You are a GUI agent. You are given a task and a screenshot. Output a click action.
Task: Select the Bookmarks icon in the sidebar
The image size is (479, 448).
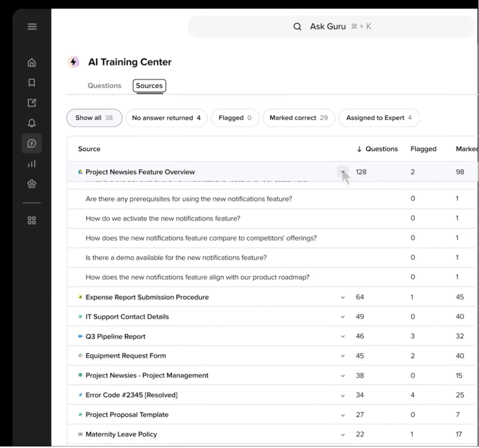click(x=31, y=82)
